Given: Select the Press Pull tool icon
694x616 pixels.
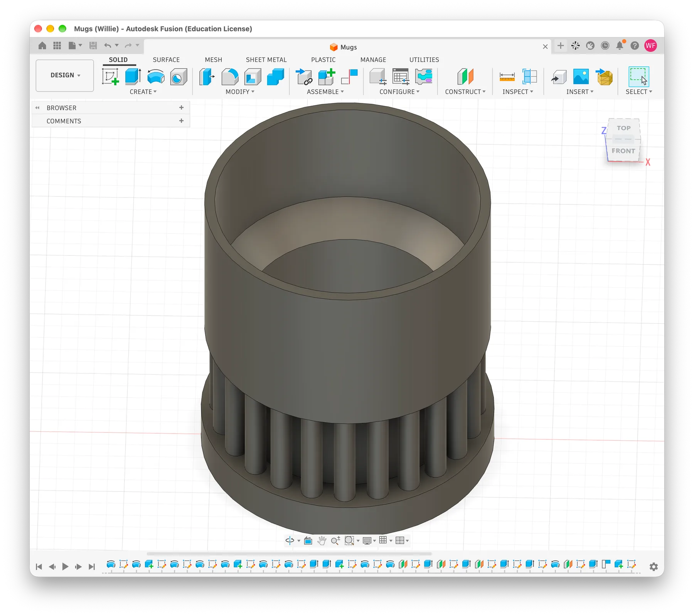Looking at the screenshot, I should [x=207, y=76].
